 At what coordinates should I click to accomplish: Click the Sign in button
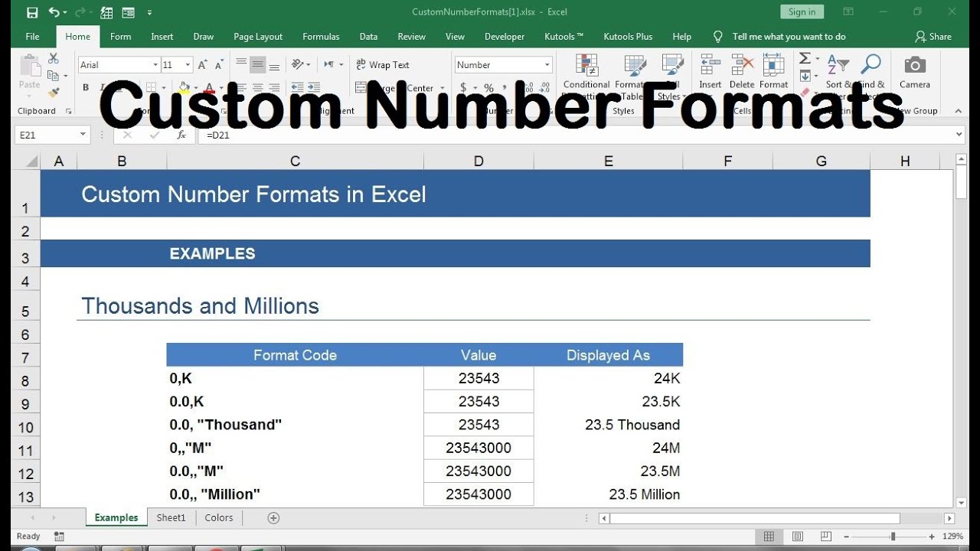[802, 11]
